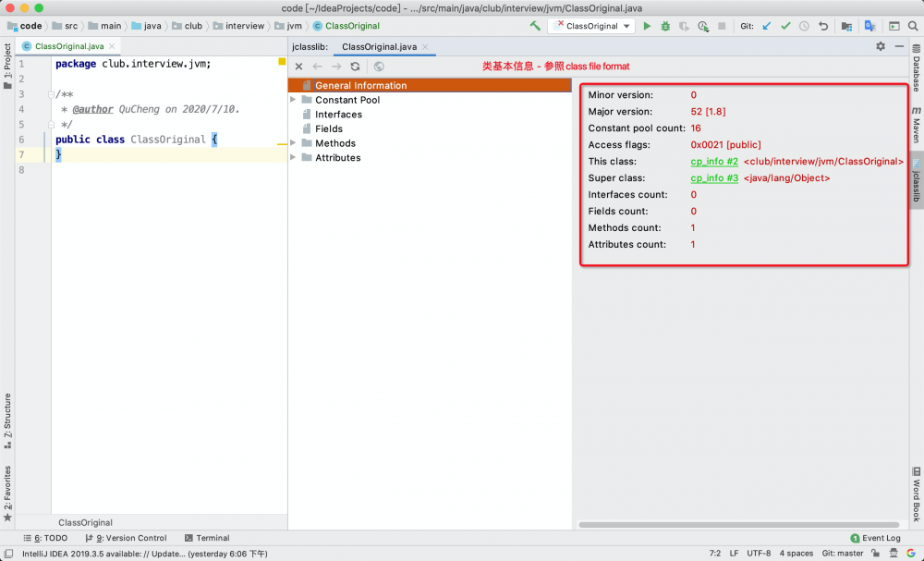Open the LF line separator selector

734,554
